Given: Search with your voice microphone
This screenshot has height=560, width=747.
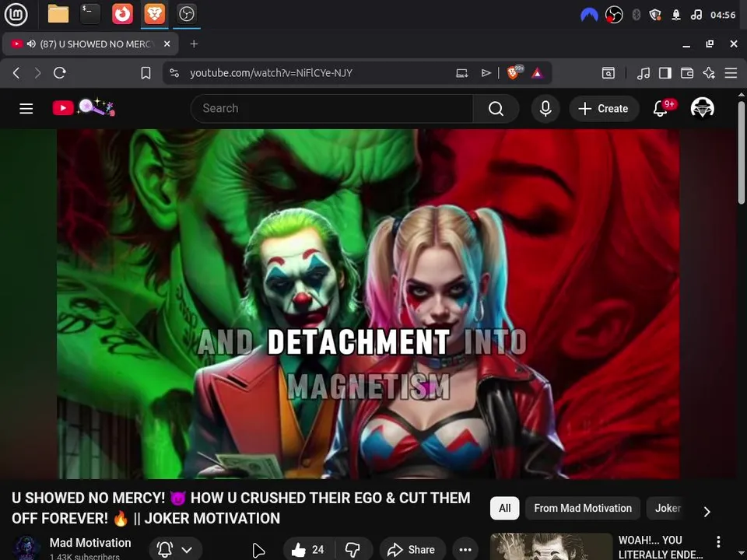Looking at the screenshot, I should pyautogui.click(x=545, y=109).
